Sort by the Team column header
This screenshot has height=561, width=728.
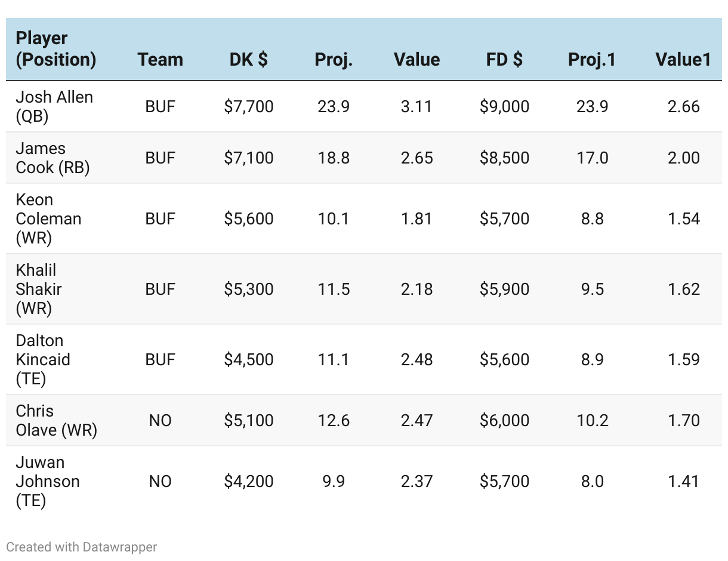pyautogui.click(x=160, y=60)
